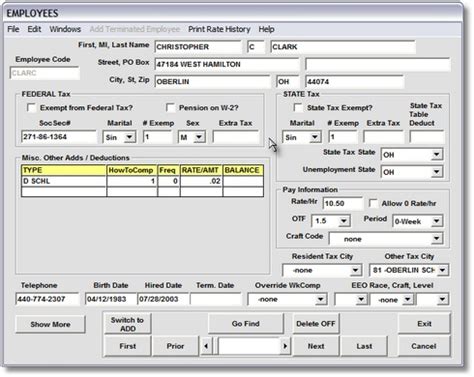Toggle Pension on W-2 checkbox

[x=170, y=108]
